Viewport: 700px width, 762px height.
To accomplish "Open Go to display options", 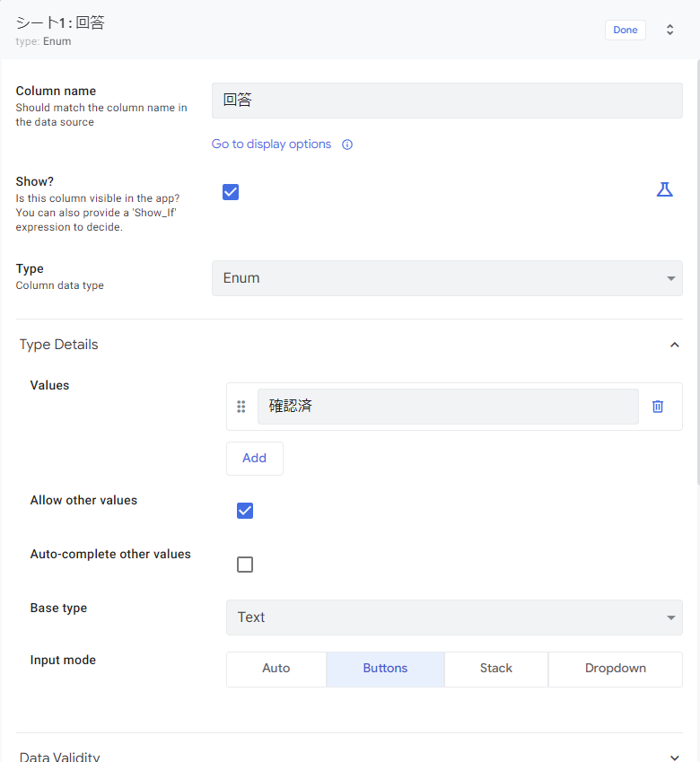I will [269, 144].
